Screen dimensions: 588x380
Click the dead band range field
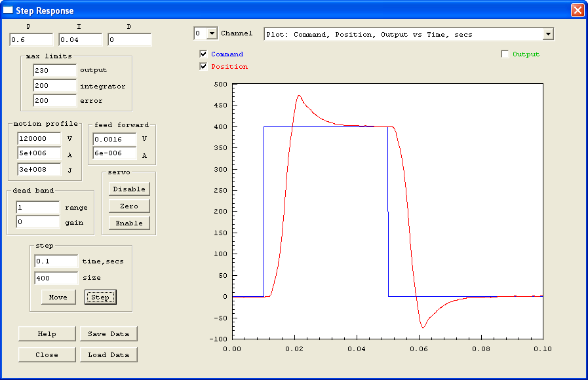click(x=37, y=208)
